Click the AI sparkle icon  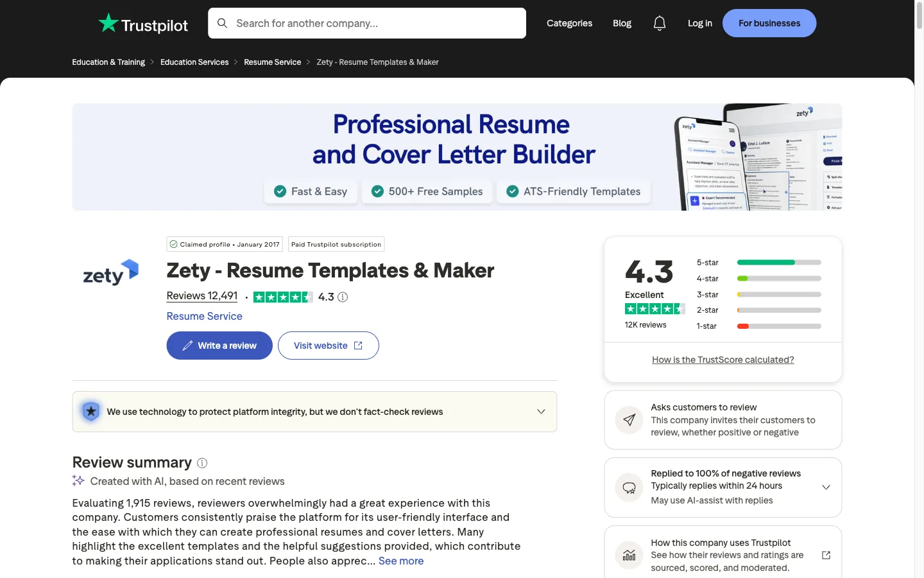[78, 480]
